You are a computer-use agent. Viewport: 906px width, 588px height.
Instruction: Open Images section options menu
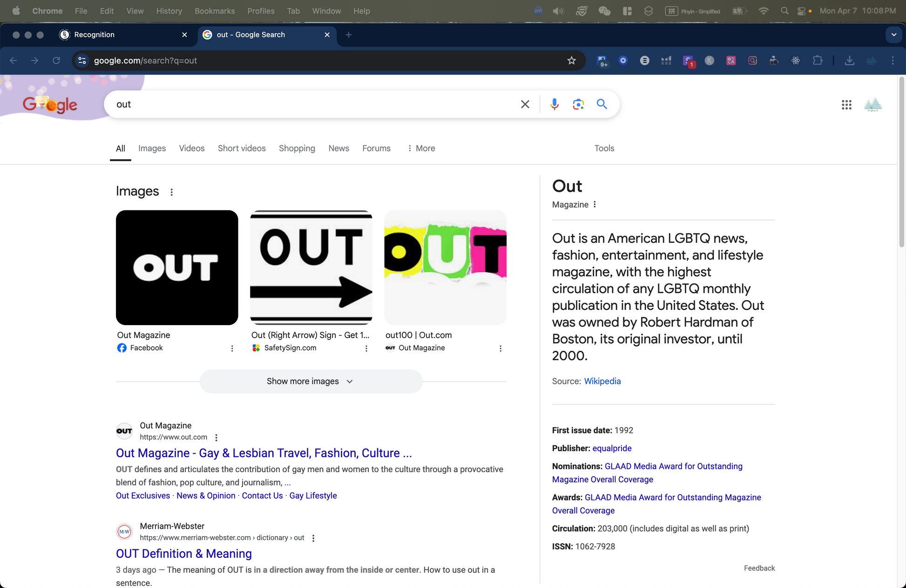171,192
